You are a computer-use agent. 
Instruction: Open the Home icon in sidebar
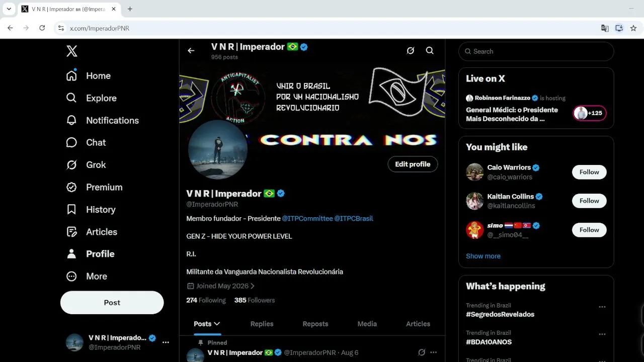tap(71, 75)
